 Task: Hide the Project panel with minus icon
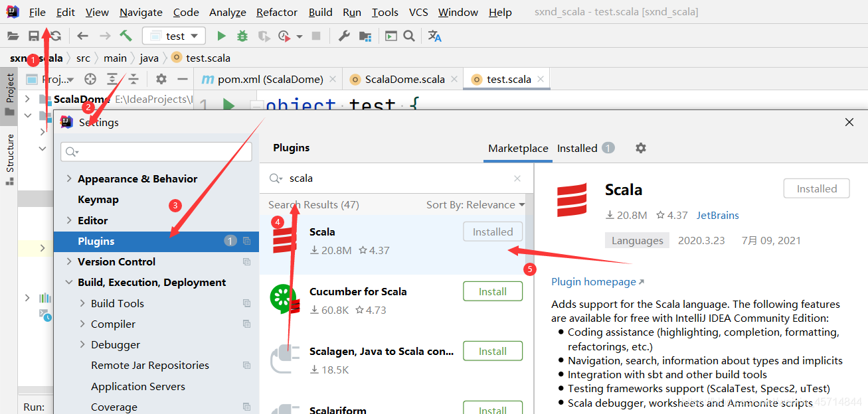pos(183,79)
